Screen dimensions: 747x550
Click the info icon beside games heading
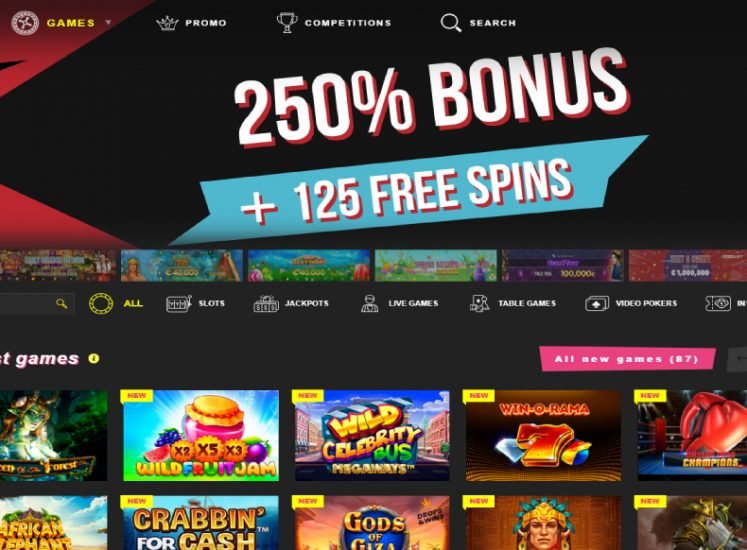pos(94,358)
